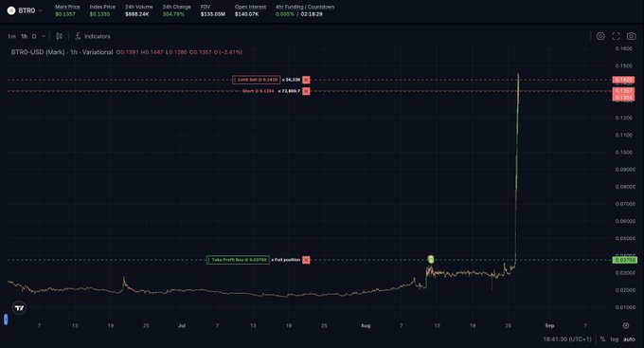Take a chart snapshot with camera icon

tap(632, 36)
